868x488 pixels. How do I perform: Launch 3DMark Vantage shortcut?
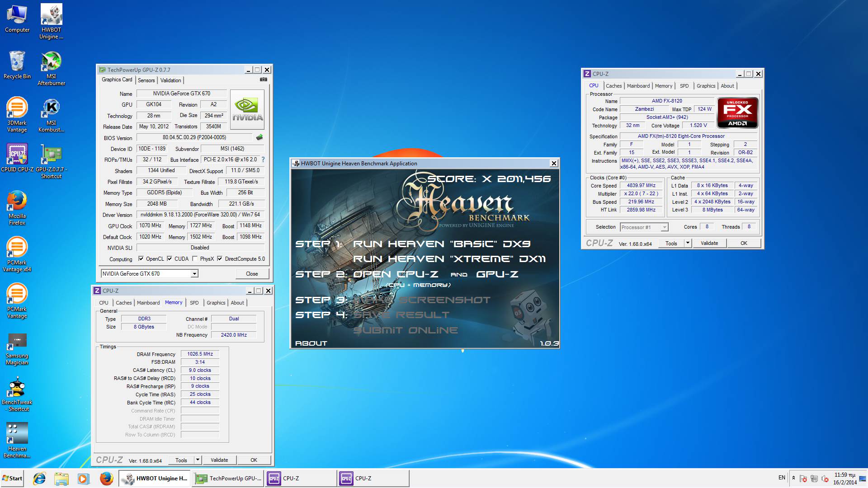point(17,115)
